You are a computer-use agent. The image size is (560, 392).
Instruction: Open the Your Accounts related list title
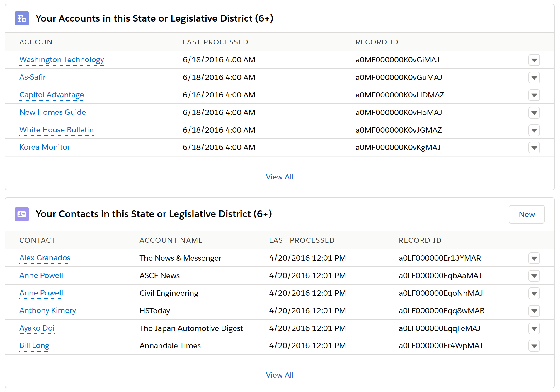click(x=154, y=18)
